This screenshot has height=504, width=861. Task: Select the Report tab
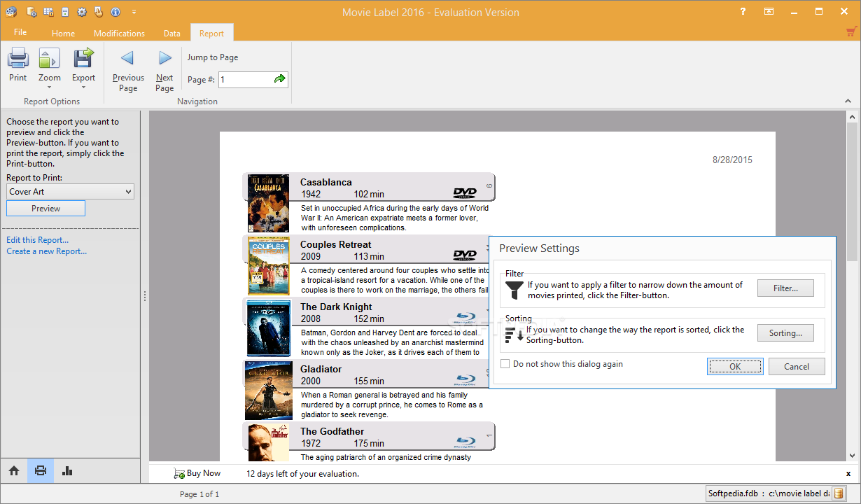pos(212,33)
